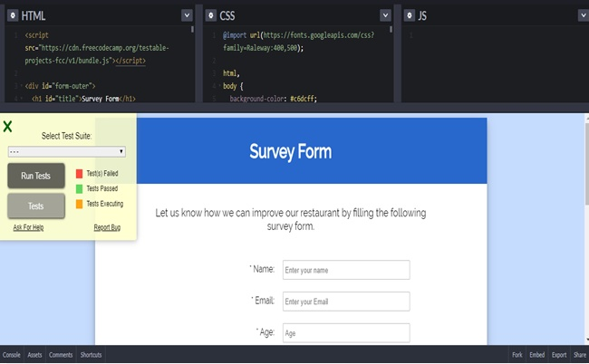
Task: Follow the Ask For Help link
Action: [28, 227]
